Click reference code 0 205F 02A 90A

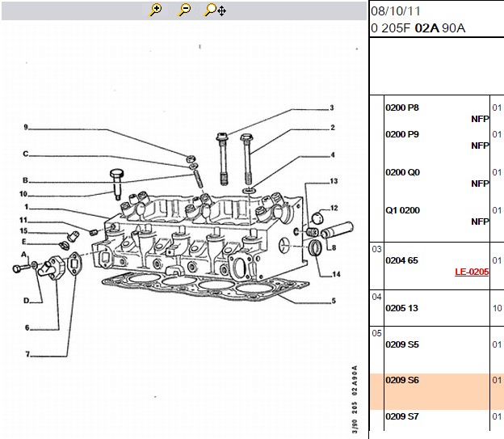(418, 28)
